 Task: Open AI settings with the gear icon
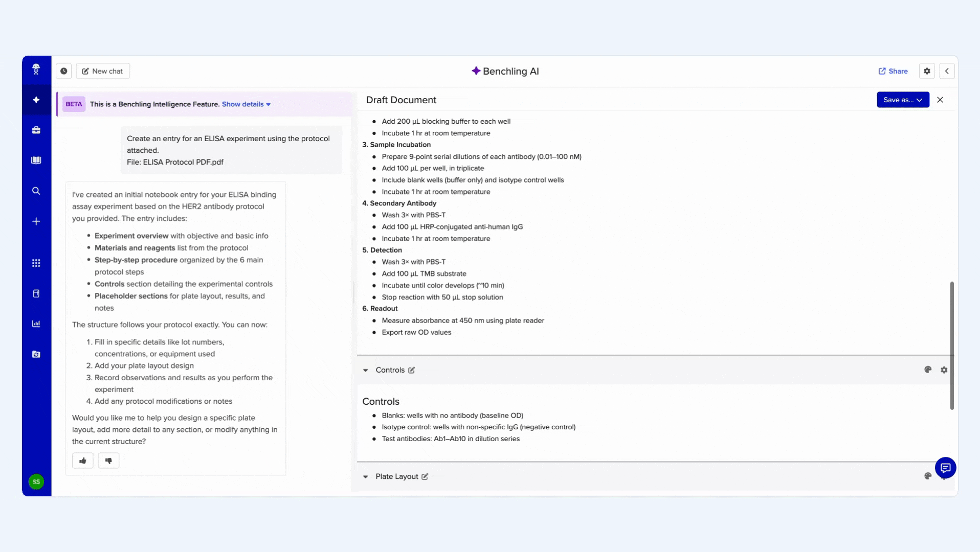pyautogui.click(x=927, y=71)
